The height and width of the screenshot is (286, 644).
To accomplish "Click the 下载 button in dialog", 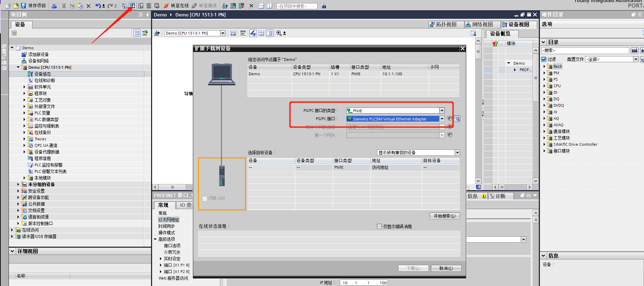I will 413,268.
